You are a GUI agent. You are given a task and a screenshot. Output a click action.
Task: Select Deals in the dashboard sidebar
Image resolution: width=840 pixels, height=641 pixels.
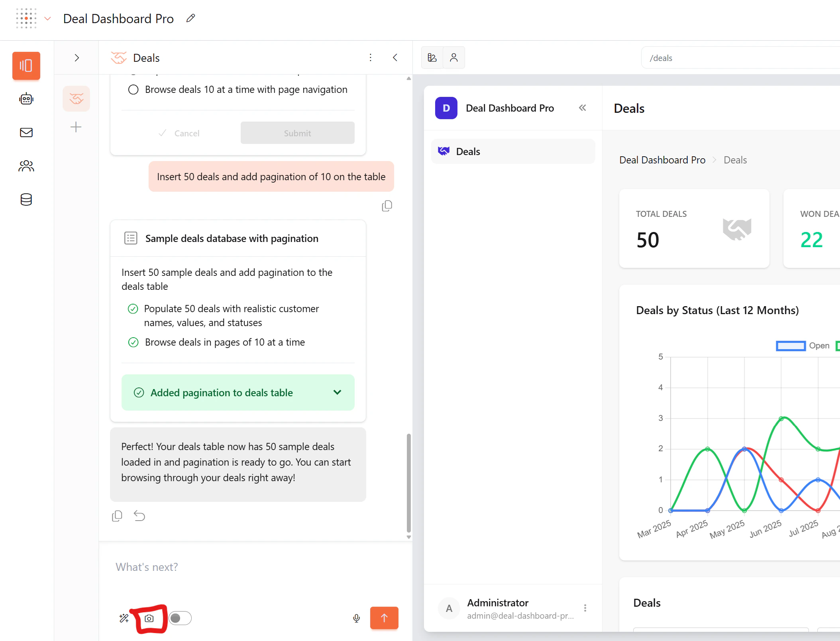513,151
